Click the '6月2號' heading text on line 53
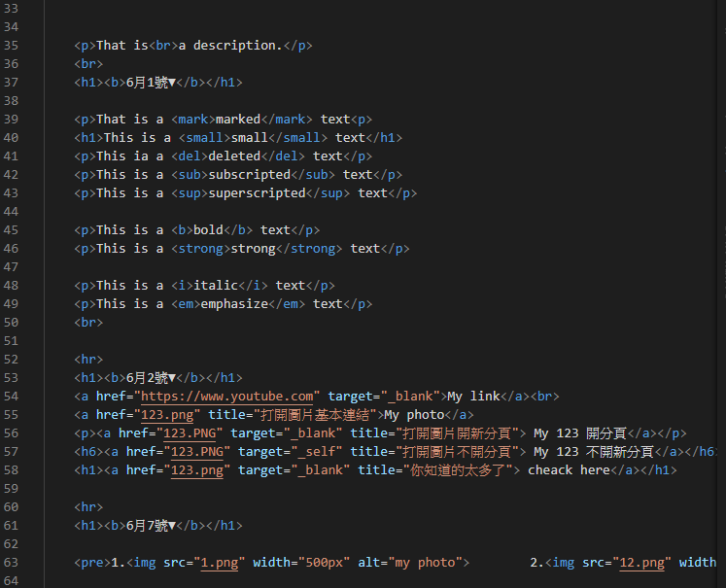 click(x=147, y=378)
